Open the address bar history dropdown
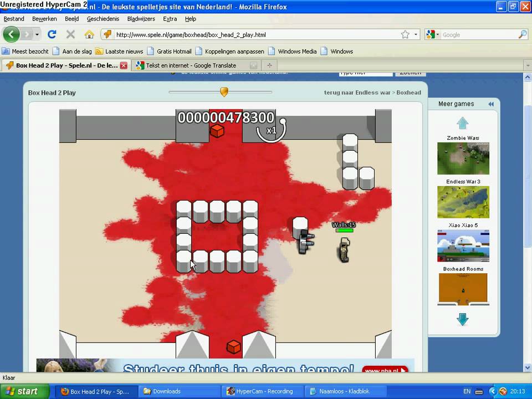 click(x=416, y=34)
